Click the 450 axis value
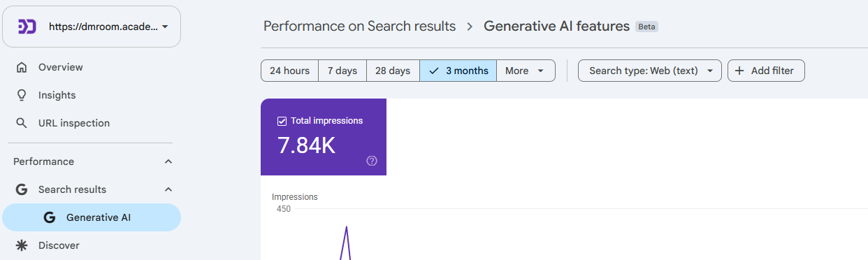868x260 pixels. click(283, 209)
